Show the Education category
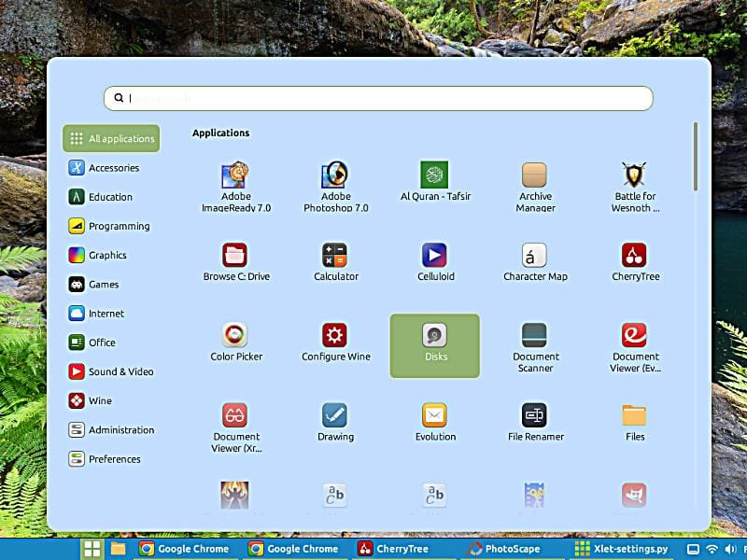 [x=101, y=197]
